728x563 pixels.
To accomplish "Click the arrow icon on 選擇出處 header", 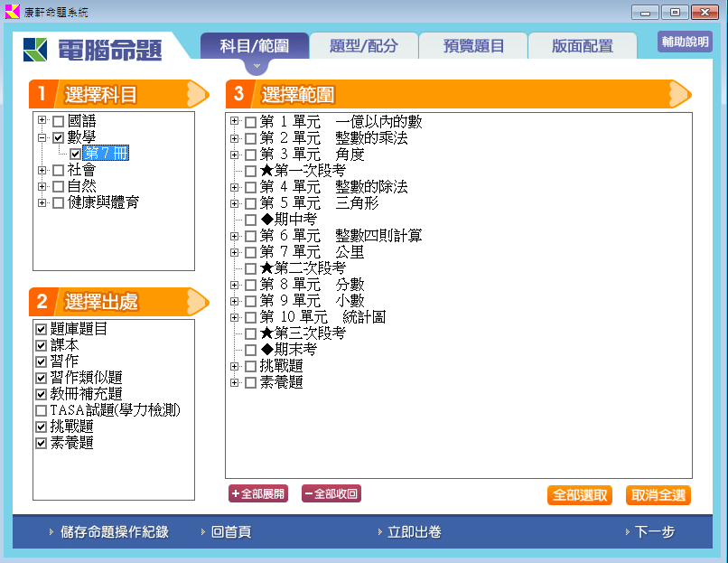I will point(197,301).
